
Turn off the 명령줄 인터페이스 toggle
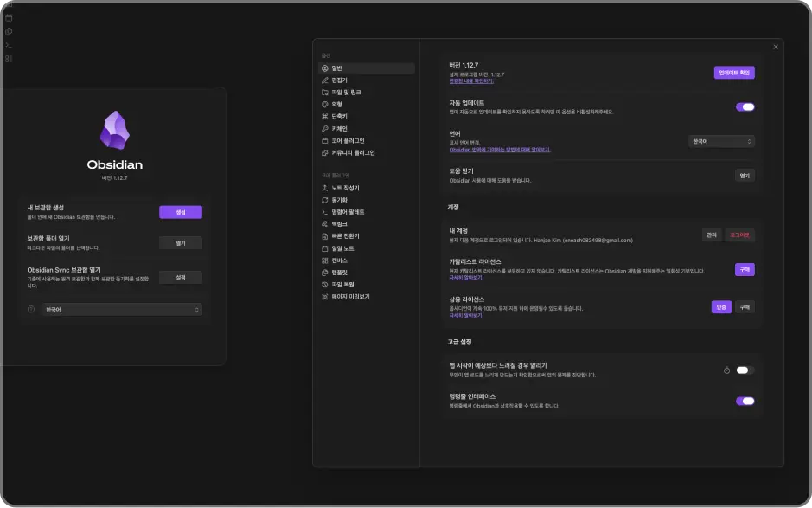point(745,401)
